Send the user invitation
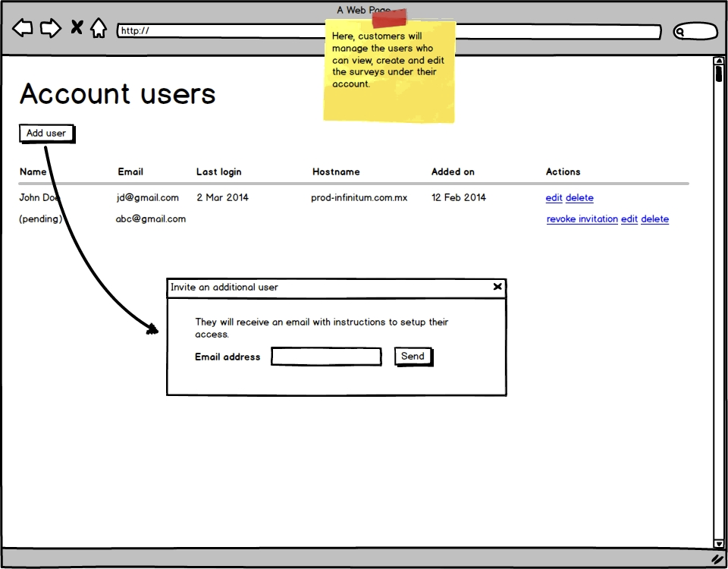The width and height of the screenshot is (728, 569). tap(413, 357)
